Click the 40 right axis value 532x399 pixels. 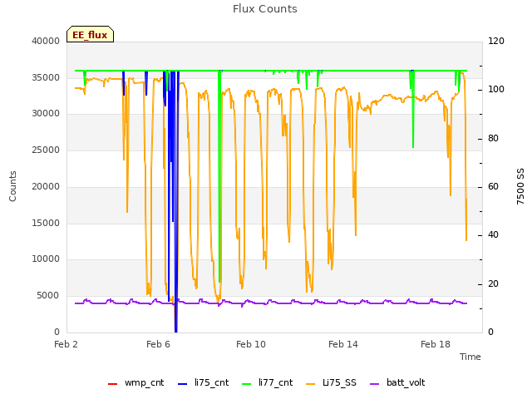(x=493, y=234)
